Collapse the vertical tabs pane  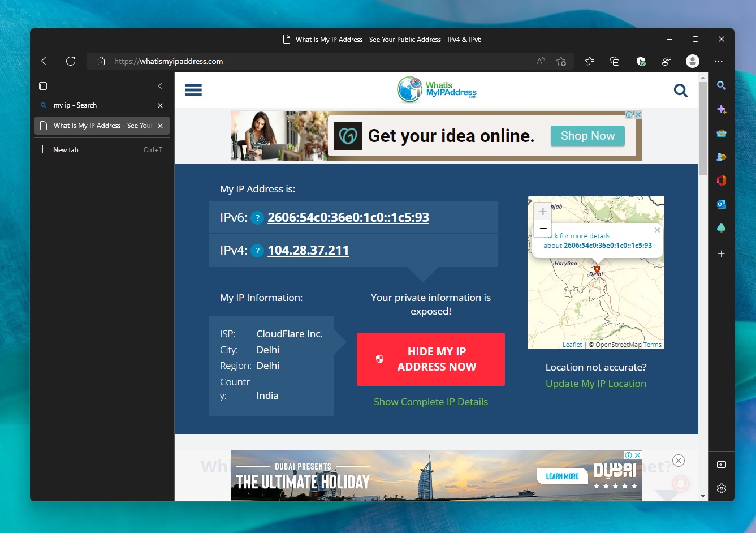[160, 86]
